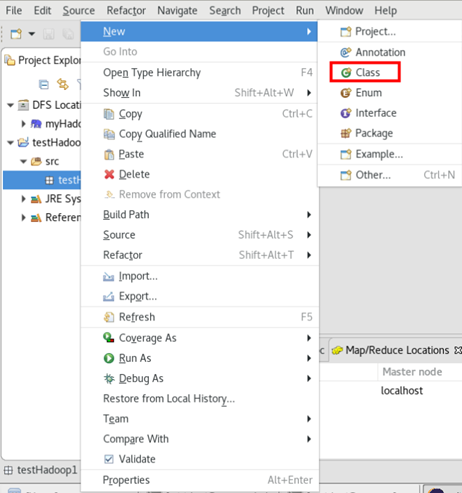Click the Package gift-box icon
The width and height of the screenshot is (462, 493).
[x=346, y=133]
